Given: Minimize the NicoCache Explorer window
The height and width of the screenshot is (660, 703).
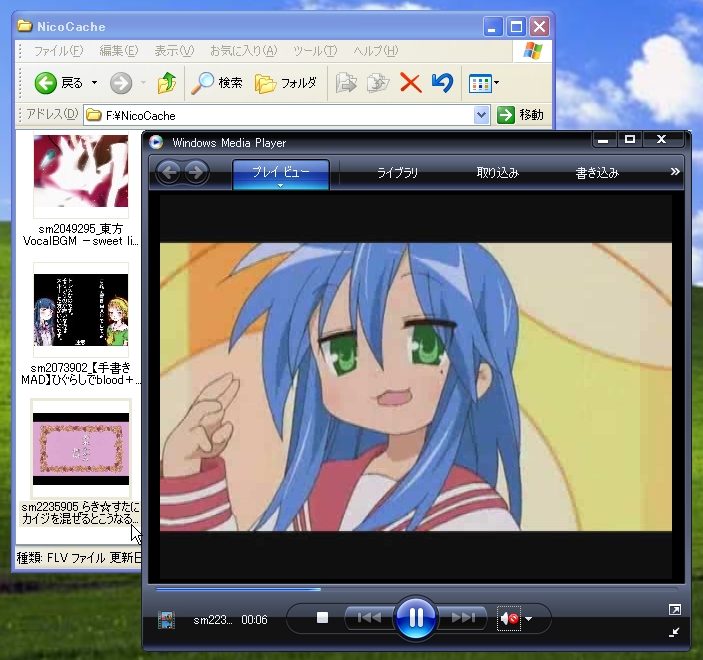Looking at the screenshot, I should (x=493, y=27).
